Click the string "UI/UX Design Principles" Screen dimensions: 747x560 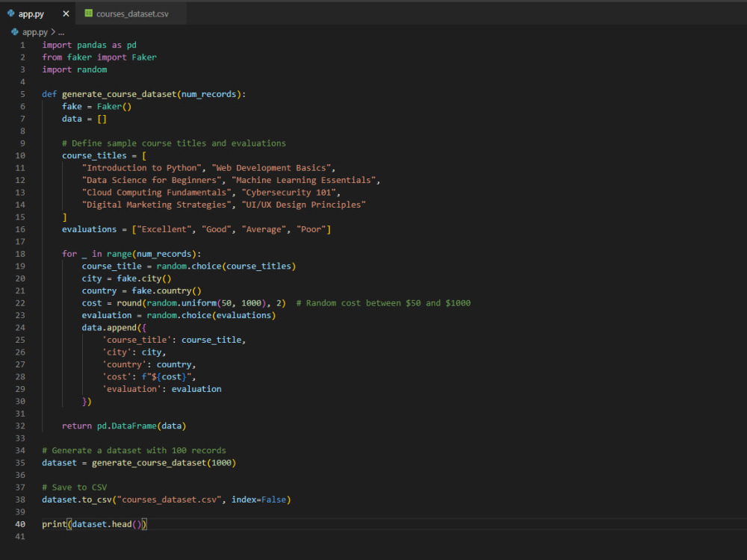304,205
